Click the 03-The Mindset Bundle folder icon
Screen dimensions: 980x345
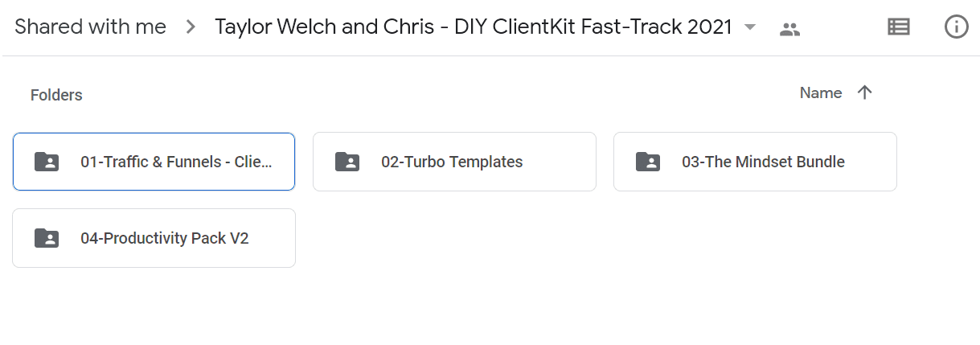coord(648,162)
